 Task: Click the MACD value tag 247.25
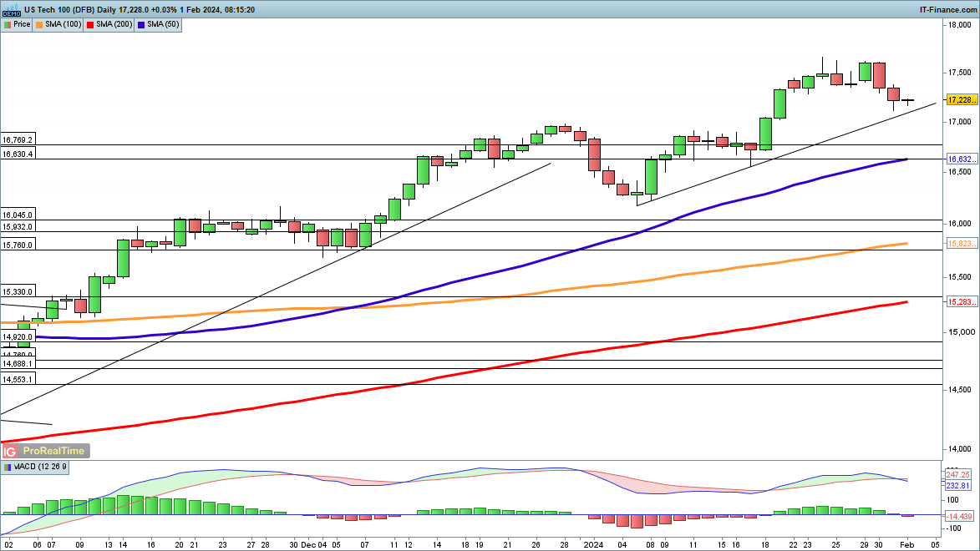click(x=958, y=475)
